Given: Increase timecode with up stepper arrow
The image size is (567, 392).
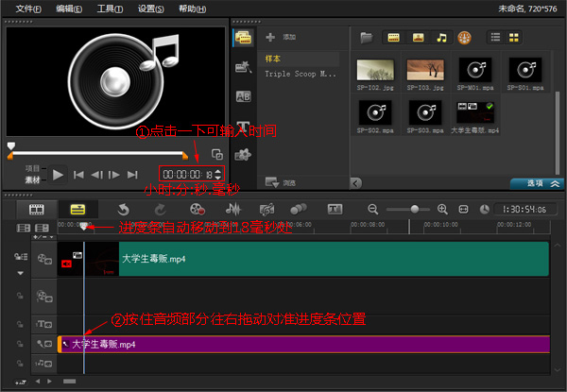Looking at the screenshot, I should pos(217,171).
